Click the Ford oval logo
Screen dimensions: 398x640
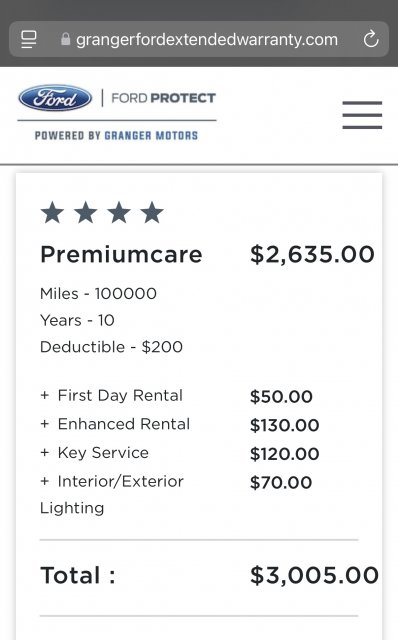(x=55, y=98)
